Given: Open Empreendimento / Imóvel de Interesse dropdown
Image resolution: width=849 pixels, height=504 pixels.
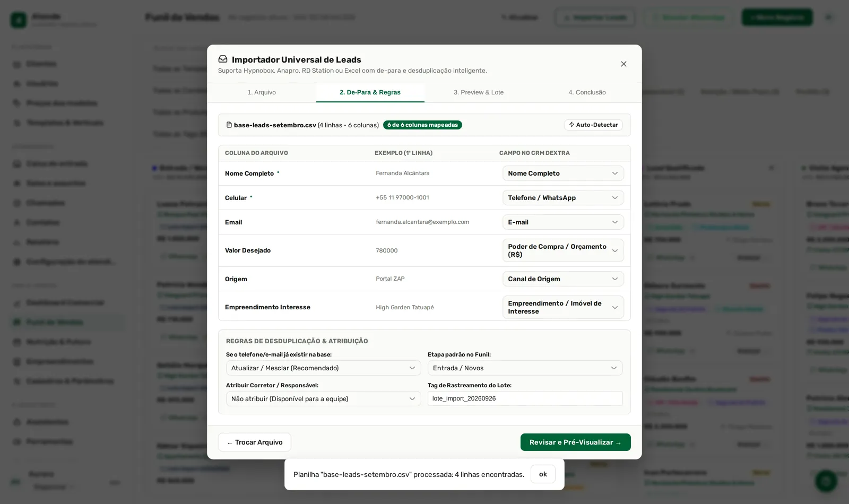Looking at the screenshot, I should click(x=563, y=307).
